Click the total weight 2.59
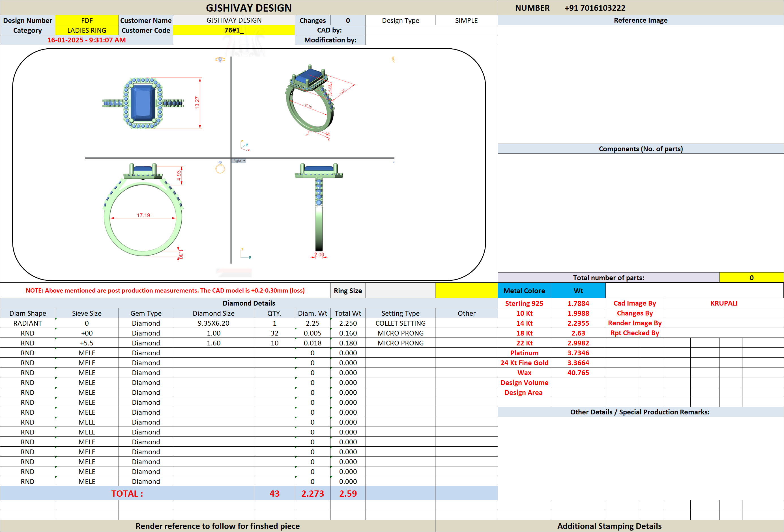This screenshot has width=784, height=532. click(x=348, y=494)
